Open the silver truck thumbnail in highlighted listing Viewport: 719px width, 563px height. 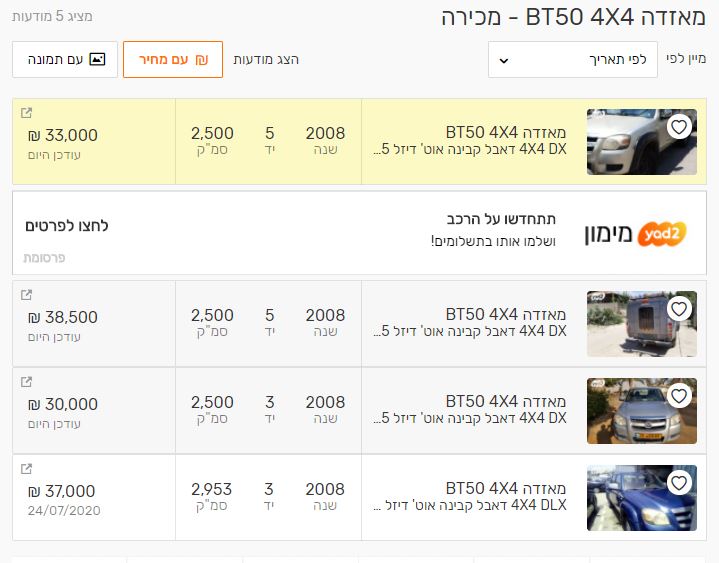coord(641,142)
